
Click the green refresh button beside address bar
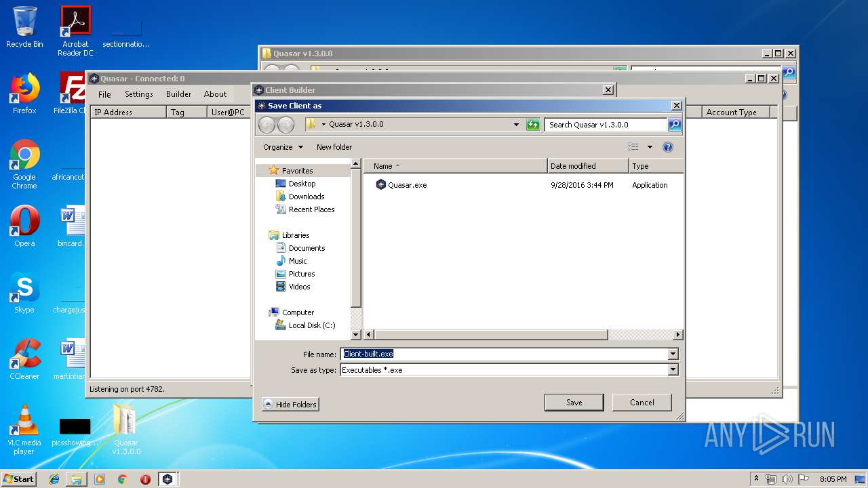533,125
